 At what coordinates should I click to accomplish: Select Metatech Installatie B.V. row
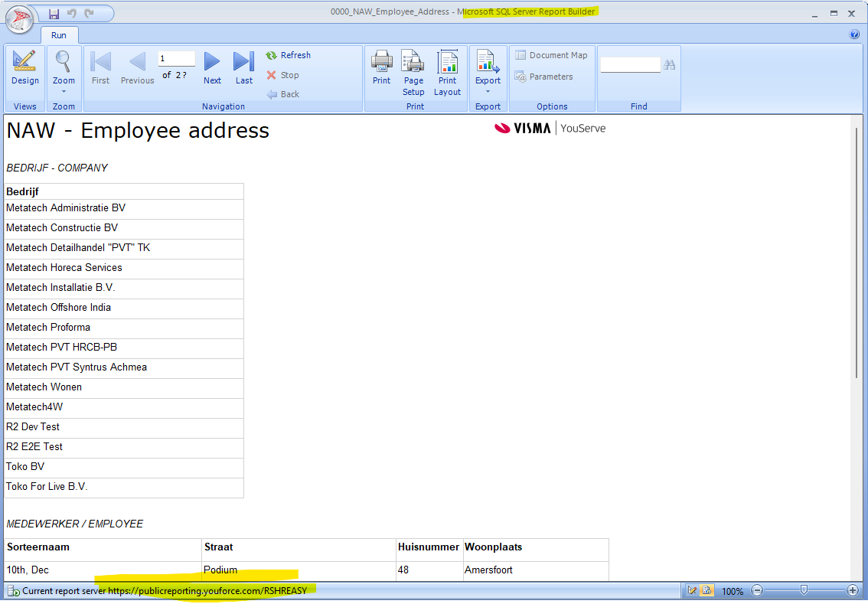click(124, 288)
